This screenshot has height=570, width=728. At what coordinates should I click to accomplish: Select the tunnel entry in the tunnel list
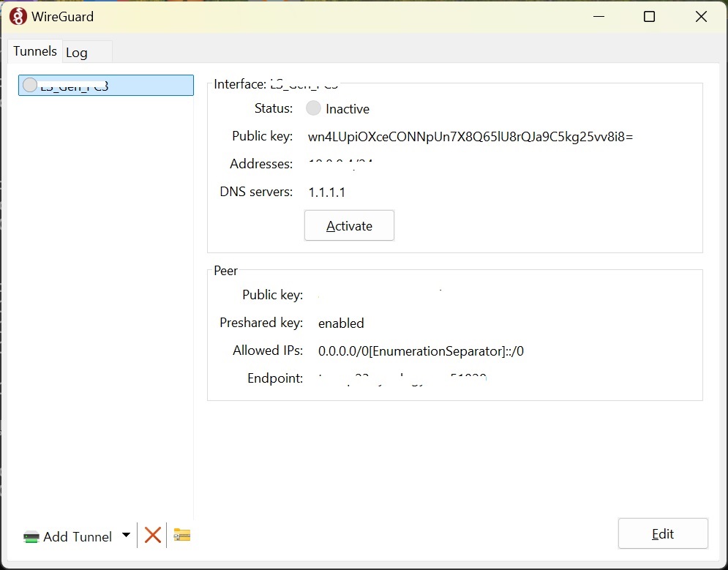click(x=106, y=86)
